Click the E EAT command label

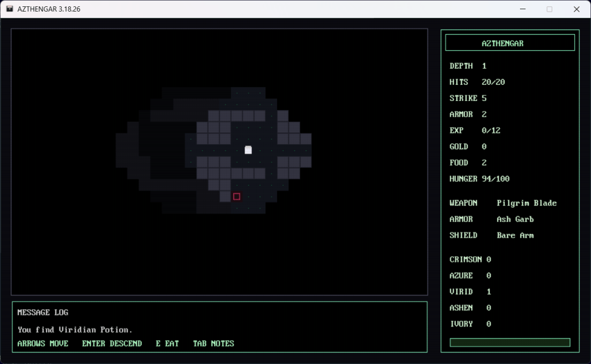click(x=167, y=344)
